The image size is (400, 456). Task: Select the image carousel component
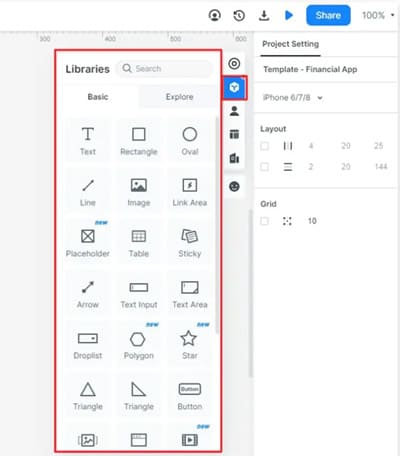(88, 439)
